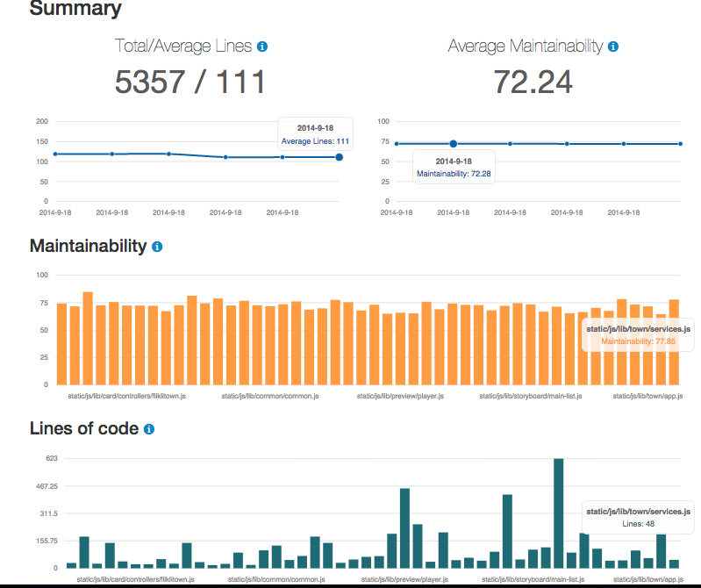Click preview/player.js label under Maintainability chart
Viewport: 701px width, 588px height.
tap(400, 396)
